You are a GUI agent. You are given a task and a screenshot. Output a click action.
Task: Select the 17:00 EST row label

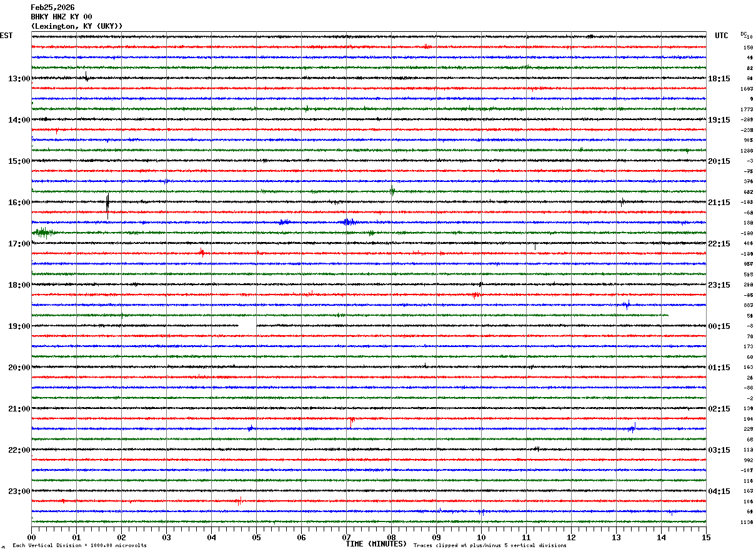19,244
